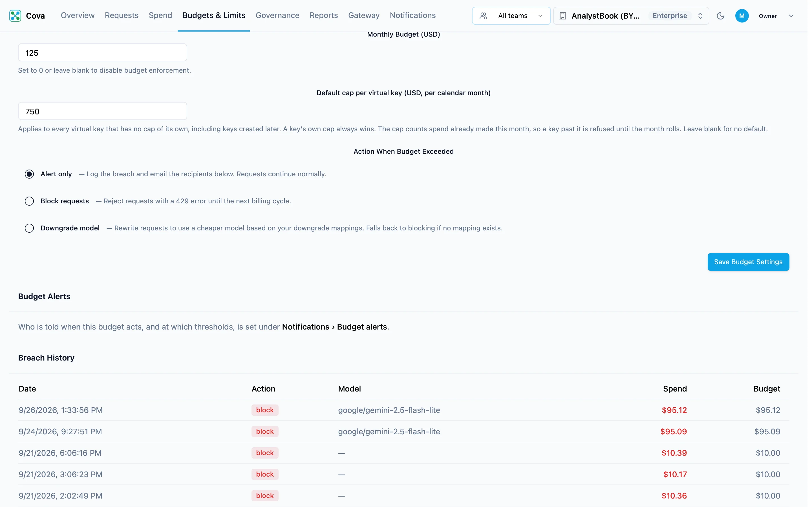The width and height of the screenshot is (812, 507).
Task: Click the default cap field showing 750
Action: pyautogui.click(x=102, y=111)
